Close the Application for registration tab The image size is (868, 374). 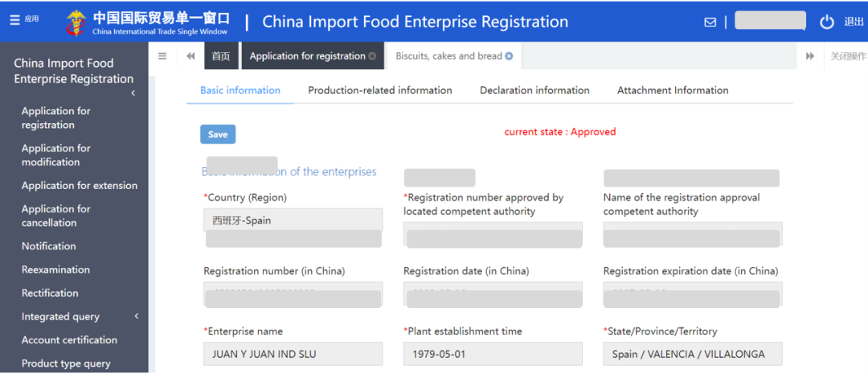[x=372, y=56]
